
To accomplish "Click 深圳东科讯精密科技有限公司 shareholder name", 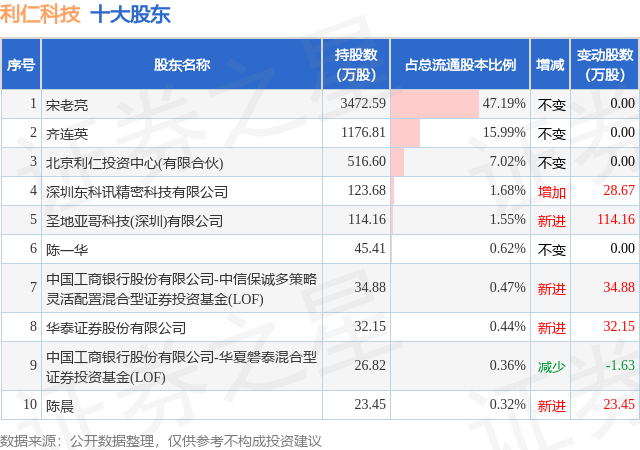I will (x=136, y=191).
